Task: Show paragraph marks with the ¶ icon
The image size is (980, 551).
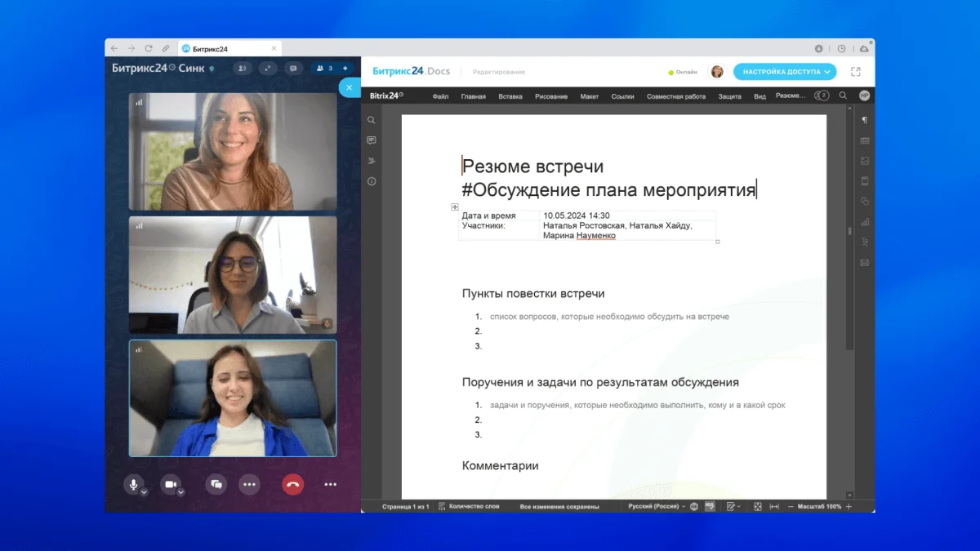Action: tap(864, 120)
